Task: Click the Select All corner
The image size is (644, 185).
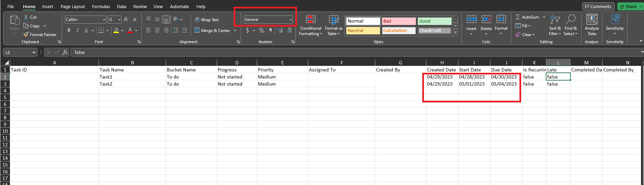Action: 5,63
